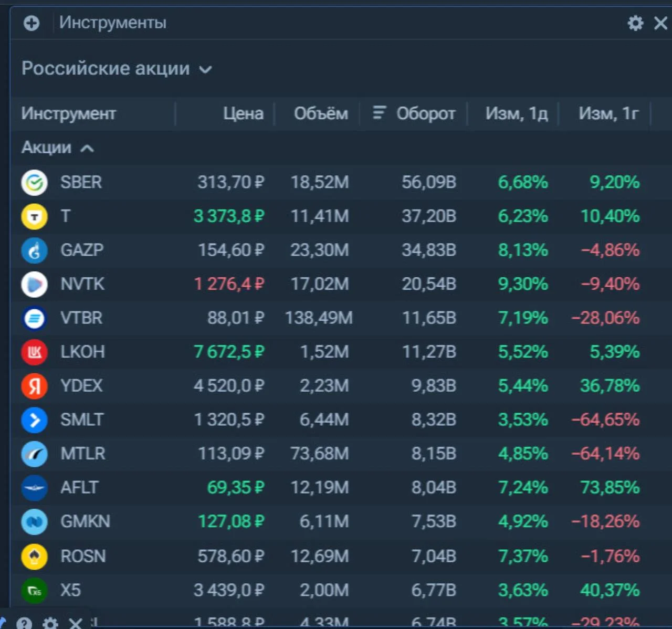
Task: Select the MTLR Mechel logo icon
Action: [35, 454]
